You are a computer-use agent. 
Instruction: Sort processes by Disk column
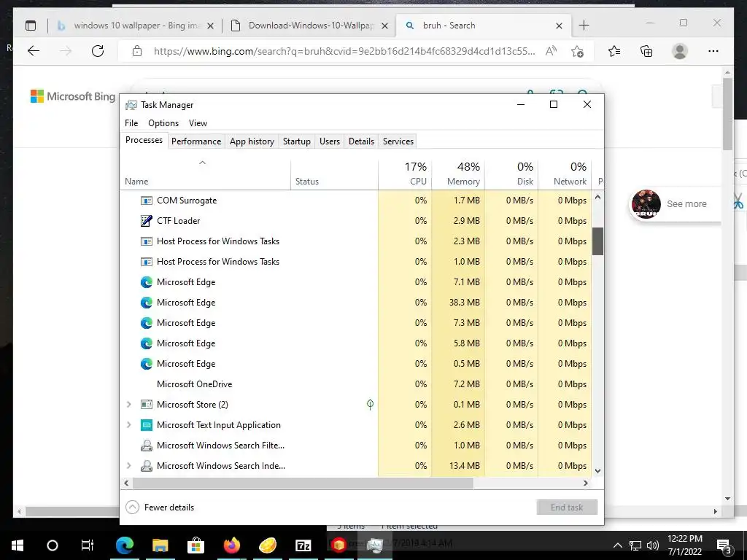pyautogui.click(x=511, y=175)
